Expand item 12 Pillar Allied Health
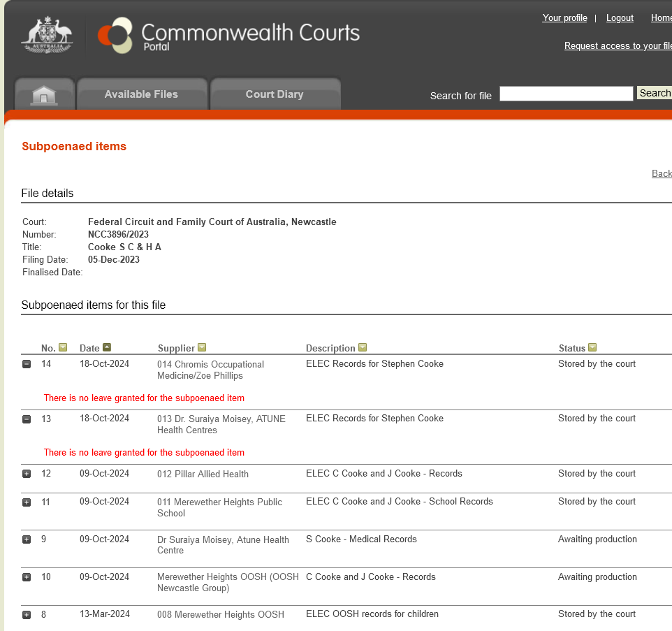672x631 pixels. [x=27, y=474]
